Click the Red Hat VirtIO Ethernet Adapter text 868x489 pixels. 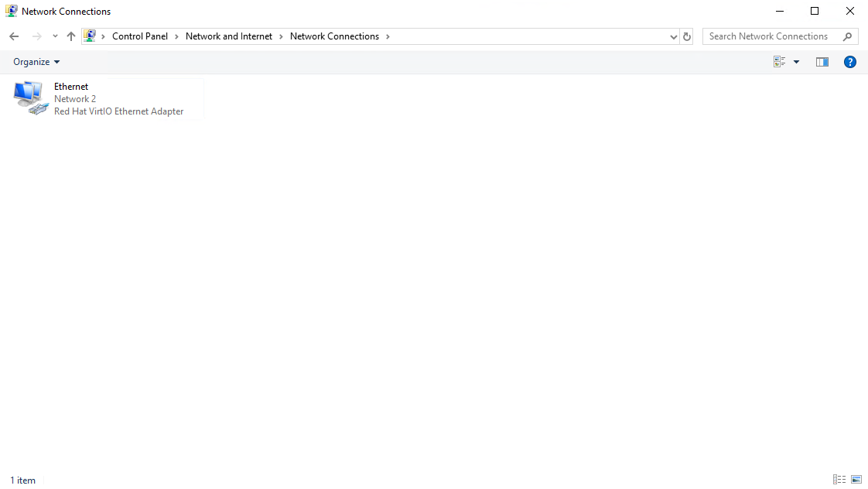pyautogui.click(x=118, y=111)
